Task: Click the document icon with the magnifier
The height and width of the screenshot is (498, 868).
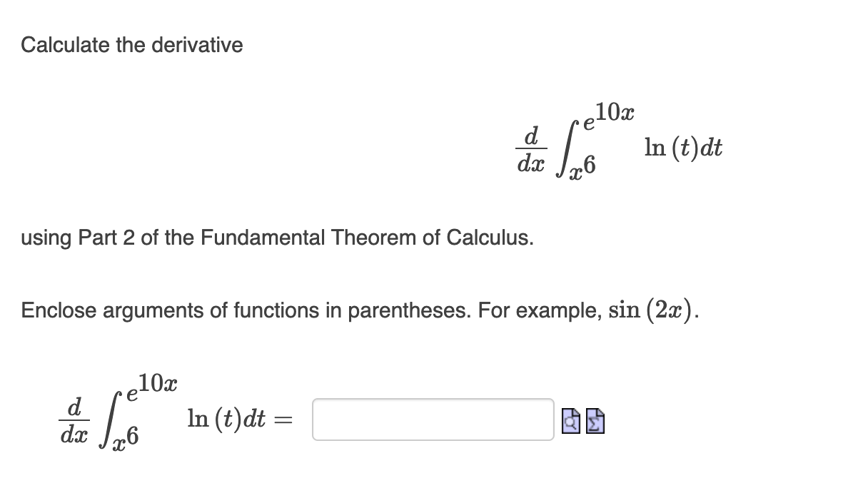Action: 571,421
